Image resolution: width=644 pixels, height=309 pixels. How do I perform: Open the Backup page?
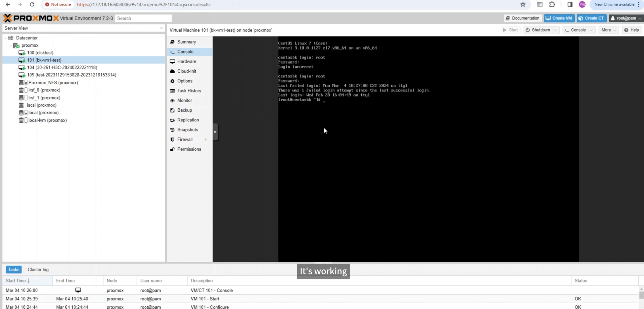(189, 110)
